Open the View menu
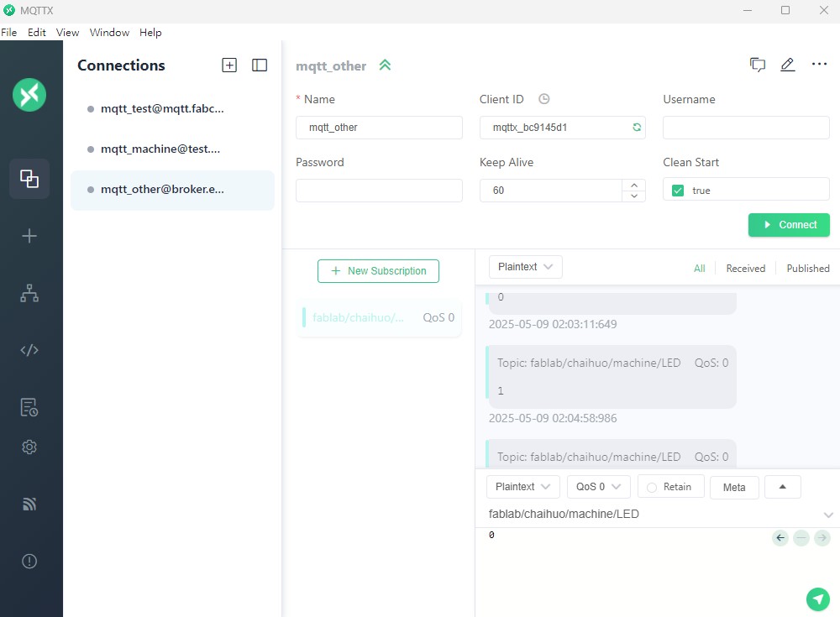840x617 pixels. 67,32
